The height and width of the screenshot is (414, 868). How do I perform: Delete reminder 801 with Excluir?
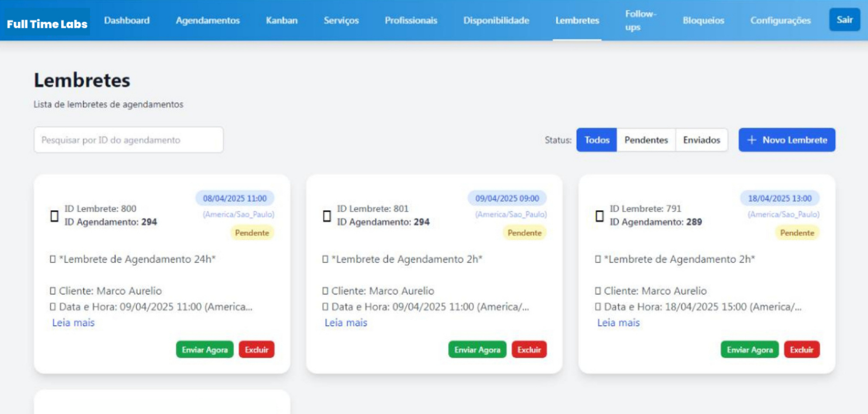[529, 350]
